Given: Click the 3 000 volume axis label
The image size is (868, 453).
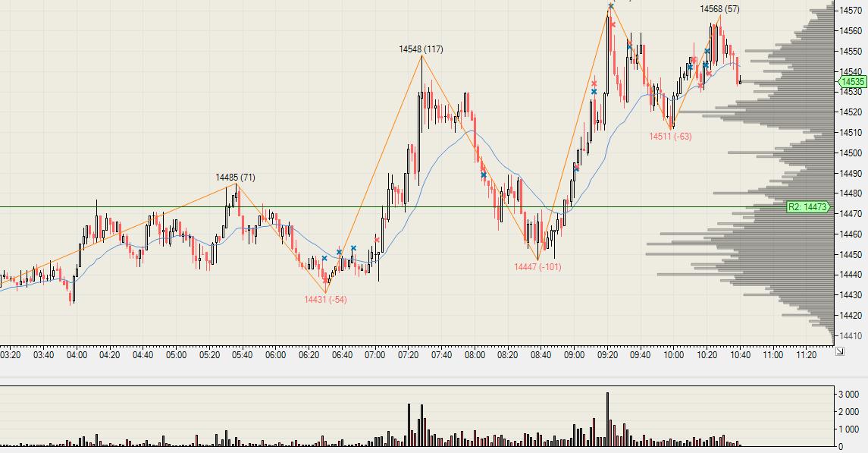Looking at the screenshot, I should pyautogui.click(x=848, y=395).
